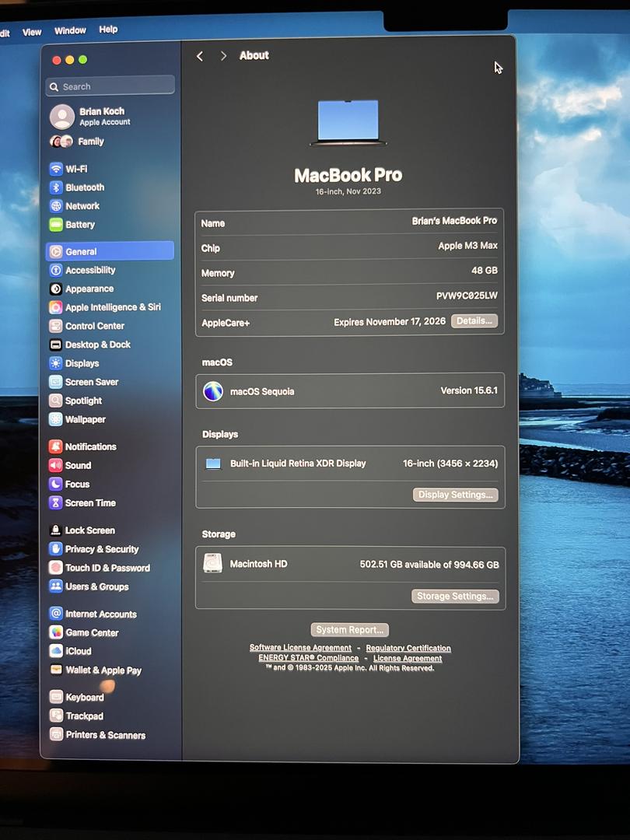Open the Help menu

coord(108,30)
